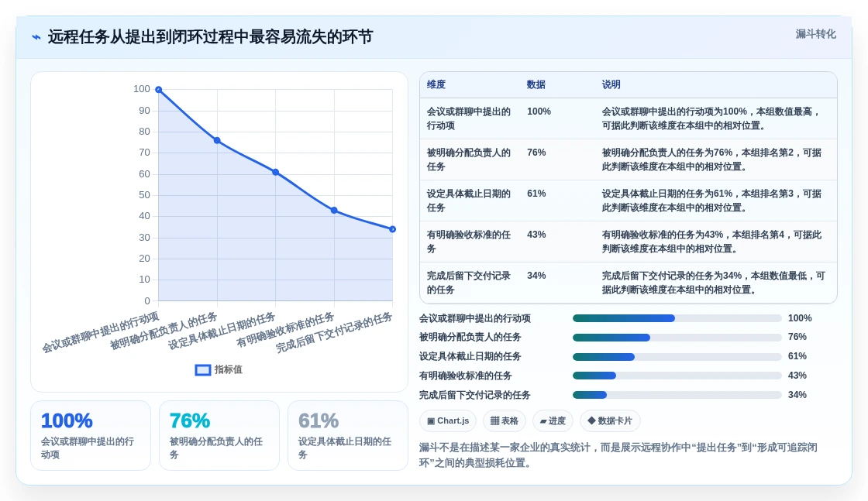Click the panel title 远程任务从提出到闭环过程中最容易流失的环节
This screenshot has height=501, width=868.
coord(210,37)
